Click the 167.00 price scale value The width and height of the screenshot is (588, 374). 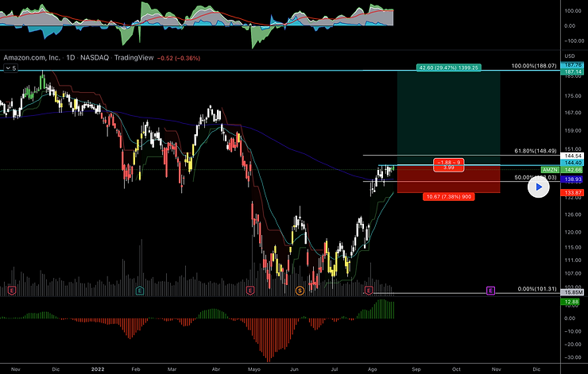click(x=571, y=113)
